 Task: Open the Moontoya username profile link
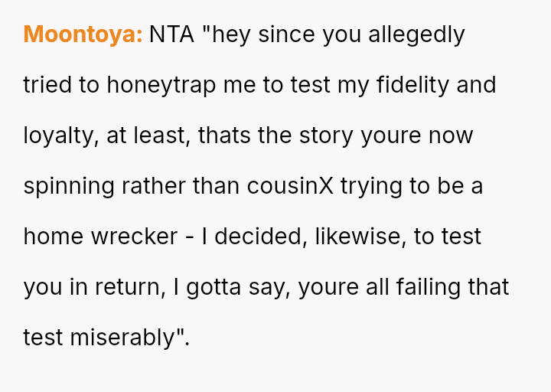point(83,35)
